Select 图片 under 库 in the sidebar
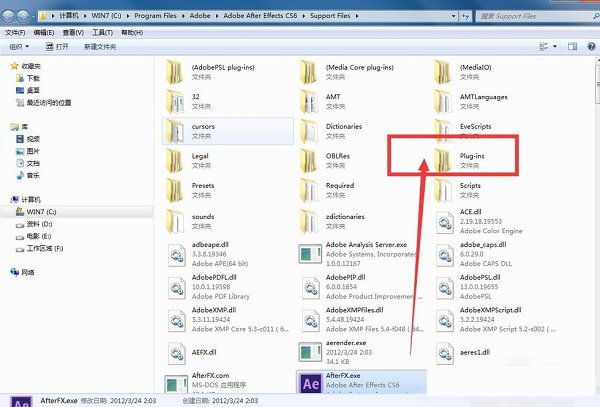This screenshot has width=600, height=407. [28, 151]
